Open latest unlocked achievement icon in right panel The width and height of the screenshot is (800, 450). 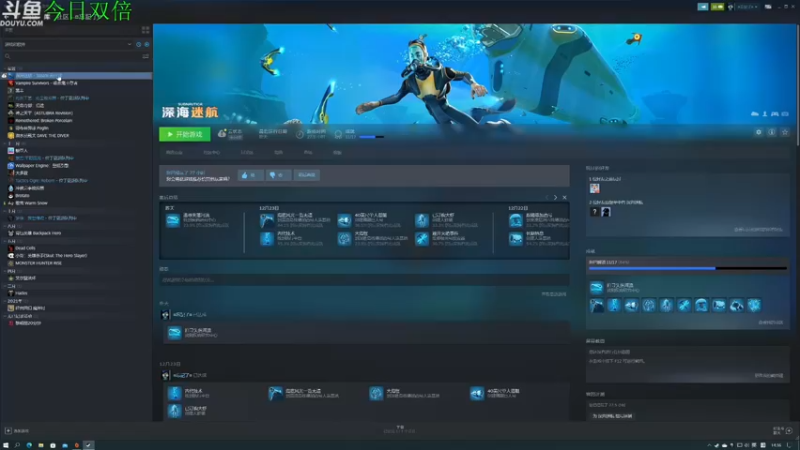click(x=596, y=288)
